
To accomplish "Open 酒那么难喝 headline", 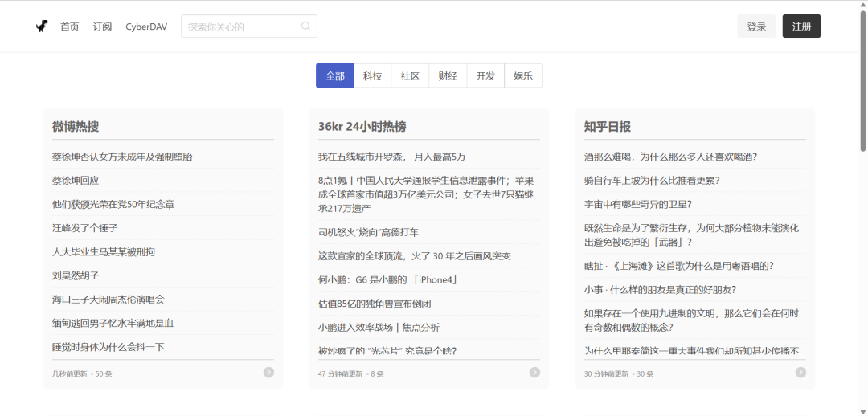I will (670, 157).
